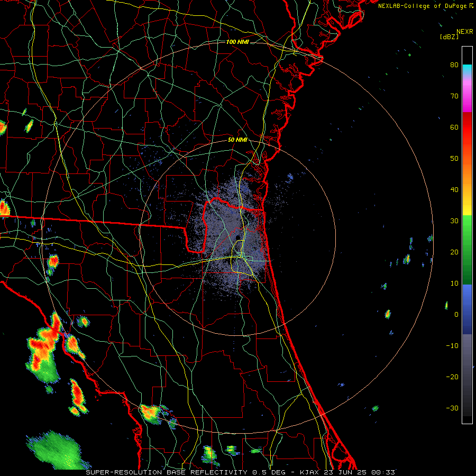Image resolution: width=476 pixels, height=476 pixels.
Task: Click the green segment of the reflectivity color bar
Action: 467,250
